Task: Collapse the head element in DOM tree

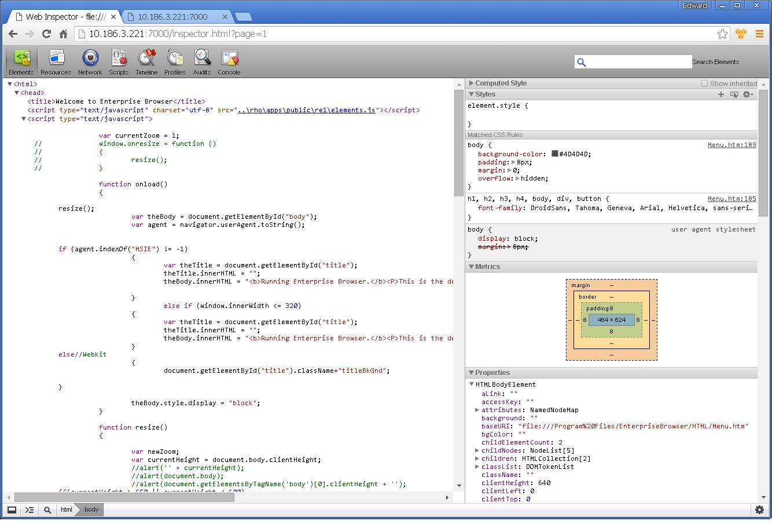Action: [x=17, y=93]
